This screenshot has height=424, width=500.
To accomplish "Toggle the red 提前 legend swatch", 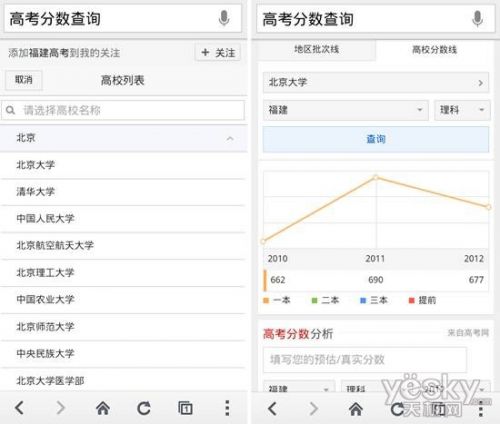I will click(412, 300).
